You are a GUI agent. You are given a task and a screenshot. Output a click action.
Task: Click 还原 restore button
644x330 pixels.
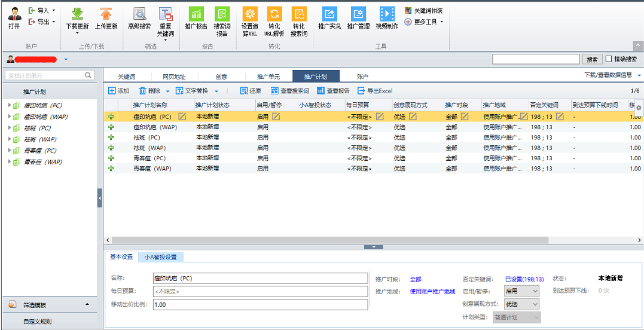(x=250, y=91)
